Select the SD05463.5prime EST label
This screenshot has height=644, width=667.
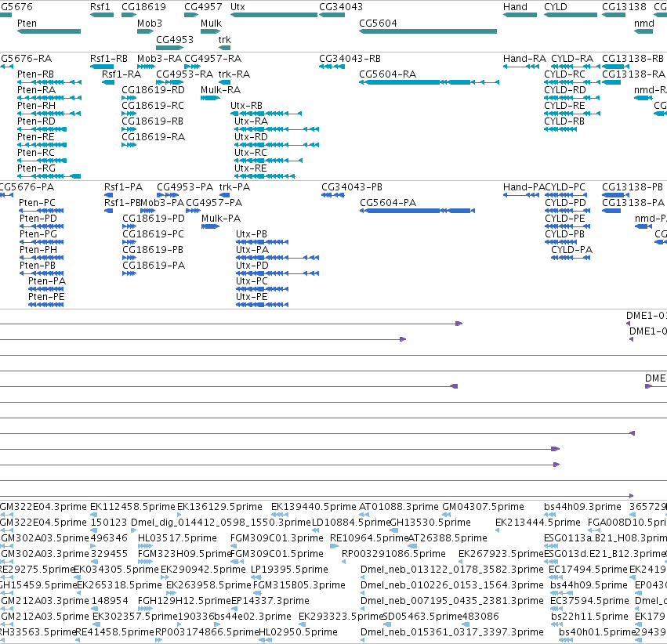(x=422, y=617)
